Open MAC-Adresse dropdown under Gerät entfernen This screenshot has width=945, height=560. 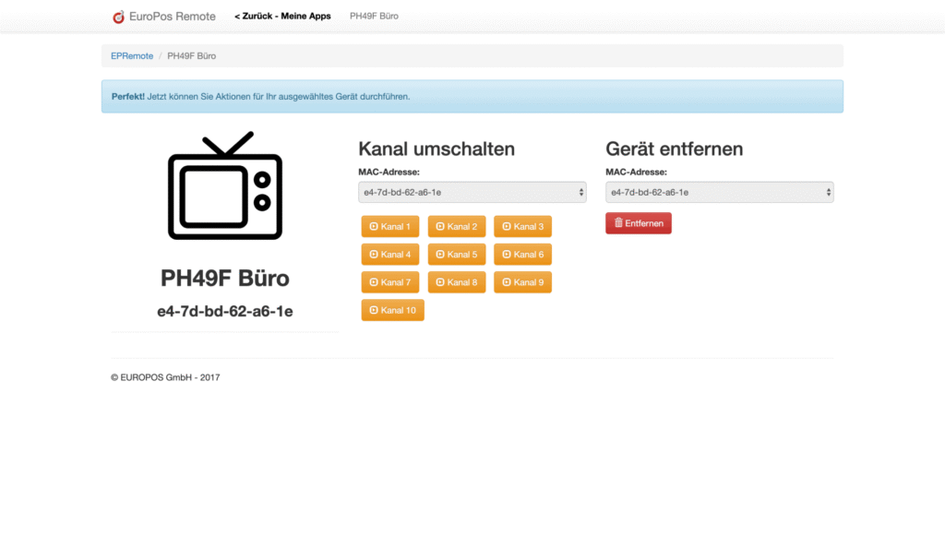point(720,192)
